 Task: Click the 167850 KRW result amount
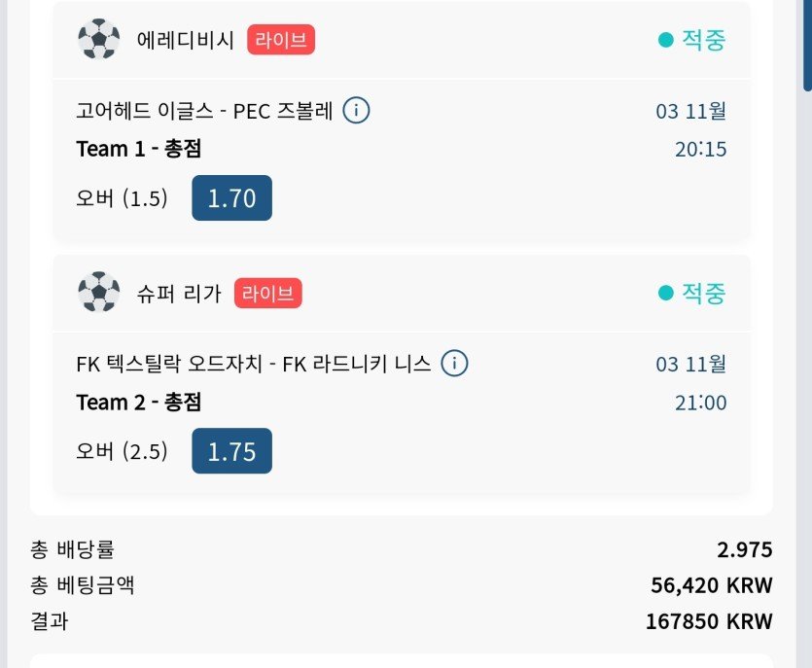point(708,621)
